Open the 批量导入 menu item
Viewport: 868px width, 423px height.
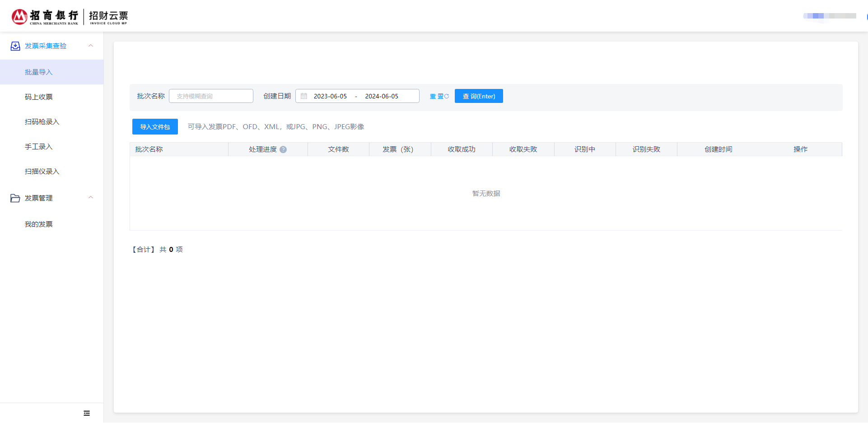pos(39,72)
